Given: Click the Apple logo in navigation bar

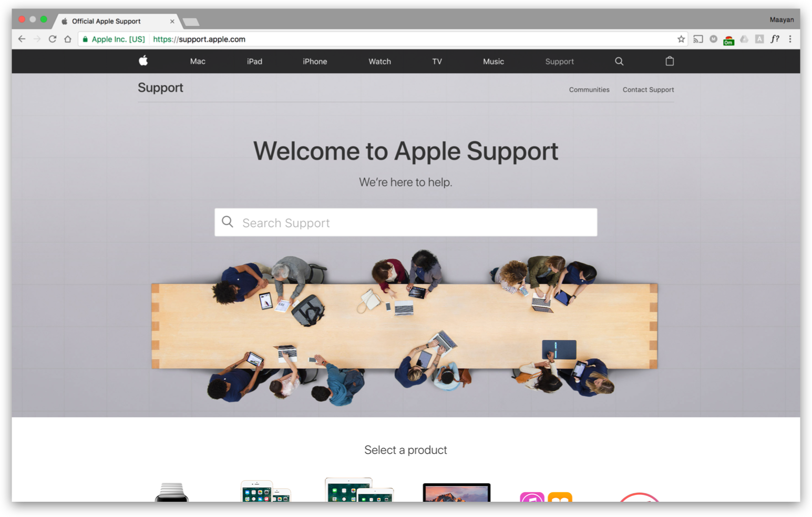Looking at the screenshot, I should [143, 60].
